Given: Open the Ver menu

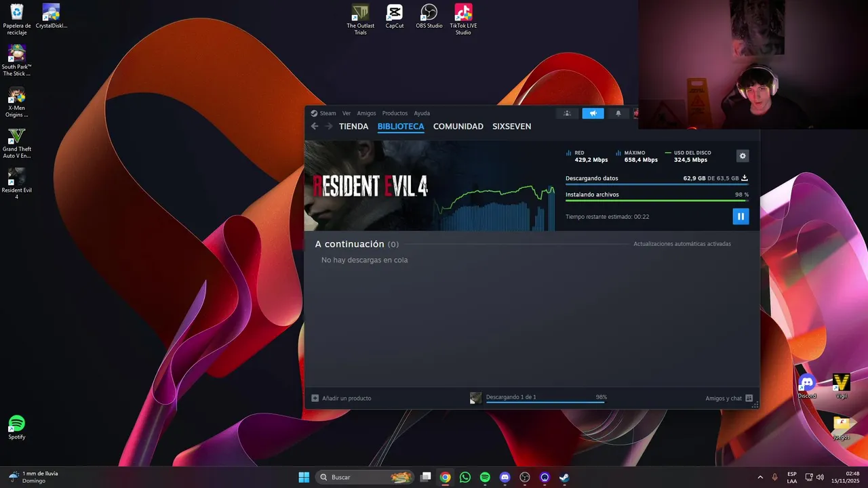Looking at the screenshot, I should click(x=347, y=113).
